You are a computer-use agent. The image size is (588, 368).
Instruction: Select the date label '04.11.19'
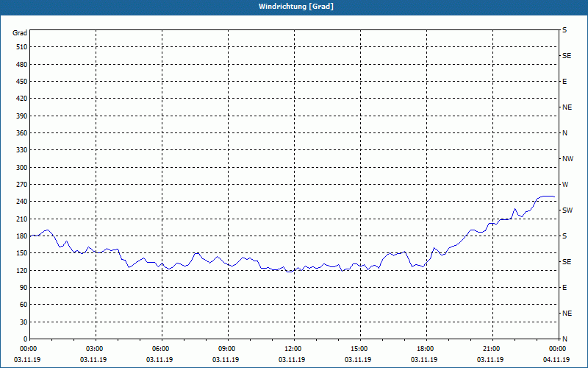(556, 360)
